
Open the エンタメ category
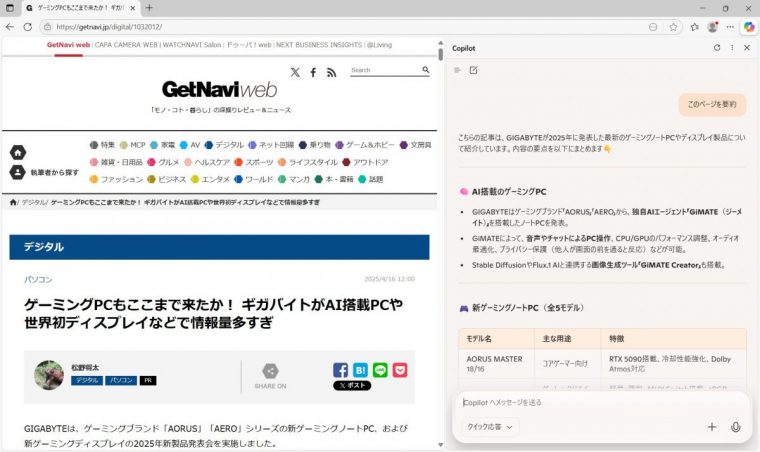pos(210,179)
